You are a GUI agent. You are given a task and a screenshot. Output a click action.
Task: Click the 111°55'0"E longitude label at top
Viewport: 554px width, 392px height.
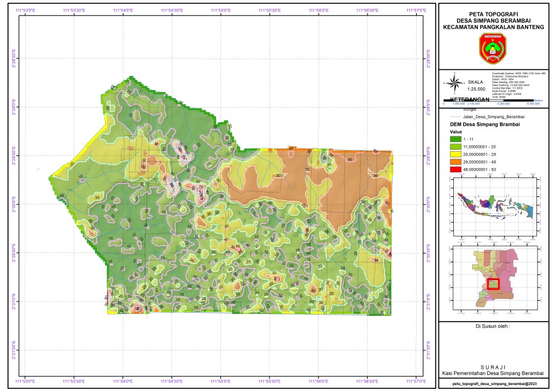coord(221,10)
